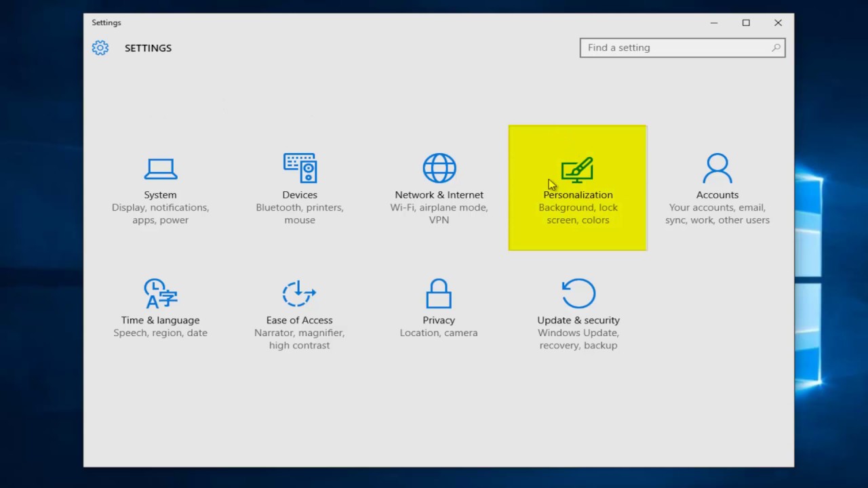Open Privacy settings for location and camera
Screen dimensions: 868x488
[x=439, y=320]
